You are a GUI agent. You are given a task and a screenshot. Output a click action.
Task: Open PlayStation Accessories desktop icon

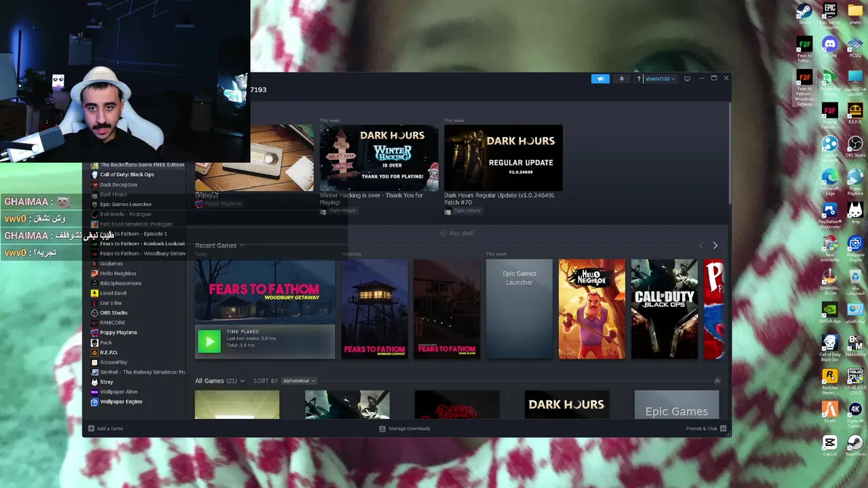pyautogui.click(x=830, y=216)
